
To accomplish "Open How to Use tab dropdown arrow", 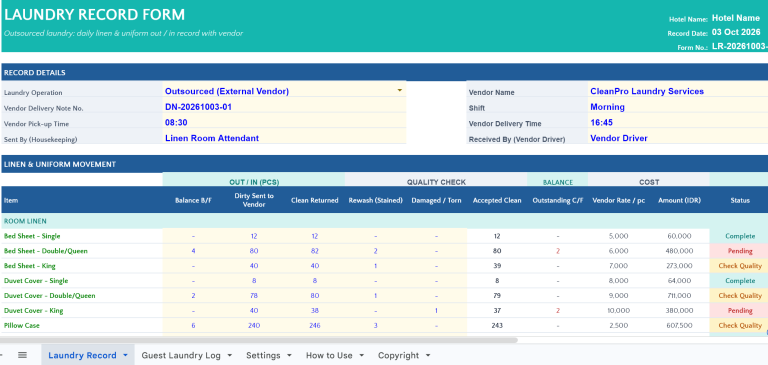I will point(361,355).
